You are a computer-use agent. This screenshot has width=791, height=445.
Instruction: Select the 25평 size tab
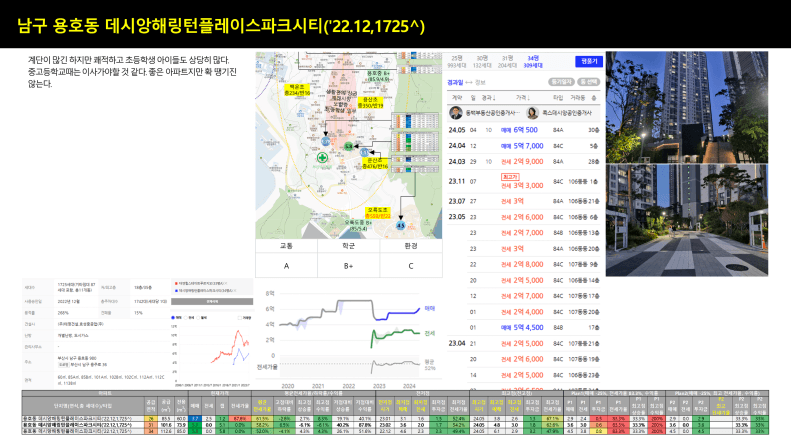point(457,62)
